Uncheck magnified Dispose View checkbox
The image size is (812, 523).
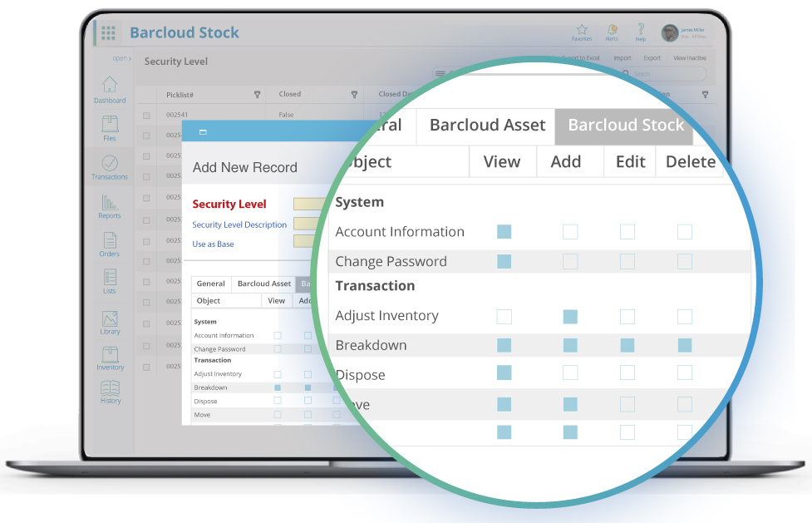pyautogui.click(x=504, y=373)
